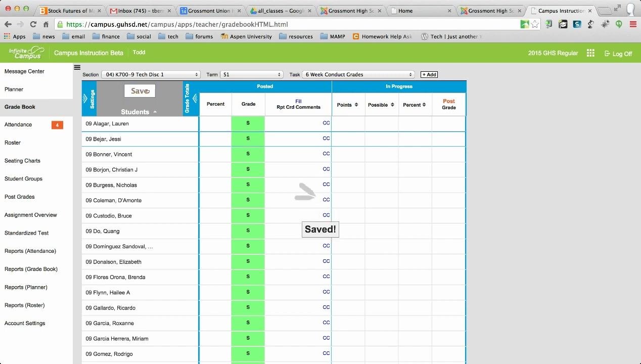Click 2015 GHS Regular header text
This screenshot has width=641, height=364.
coord(553,53)
